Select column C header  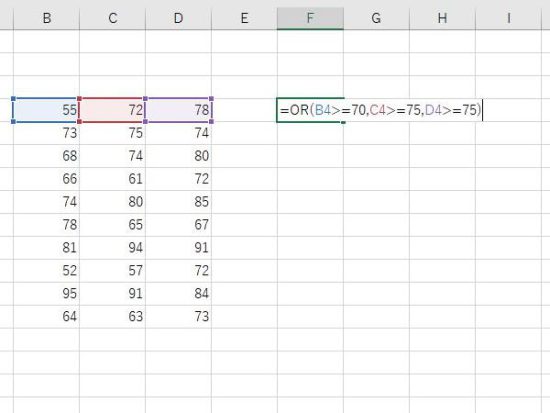(x=113, y=18)
